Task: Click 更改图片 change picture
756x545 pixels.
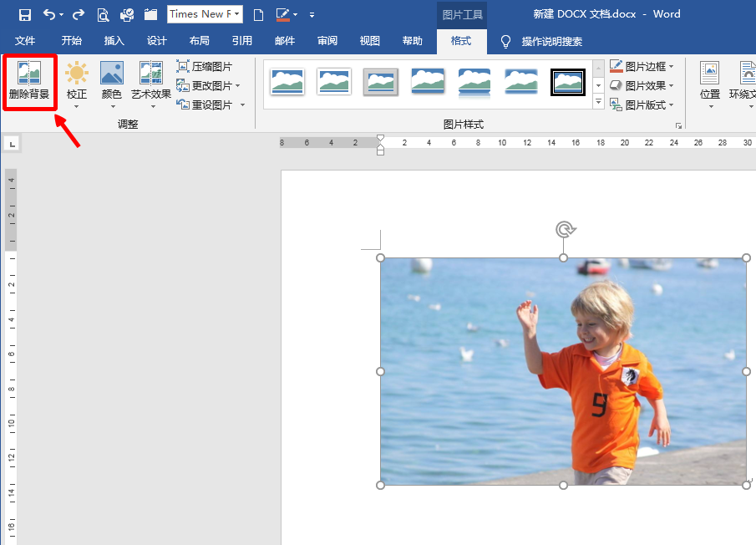Action: (x=205, y=86)
